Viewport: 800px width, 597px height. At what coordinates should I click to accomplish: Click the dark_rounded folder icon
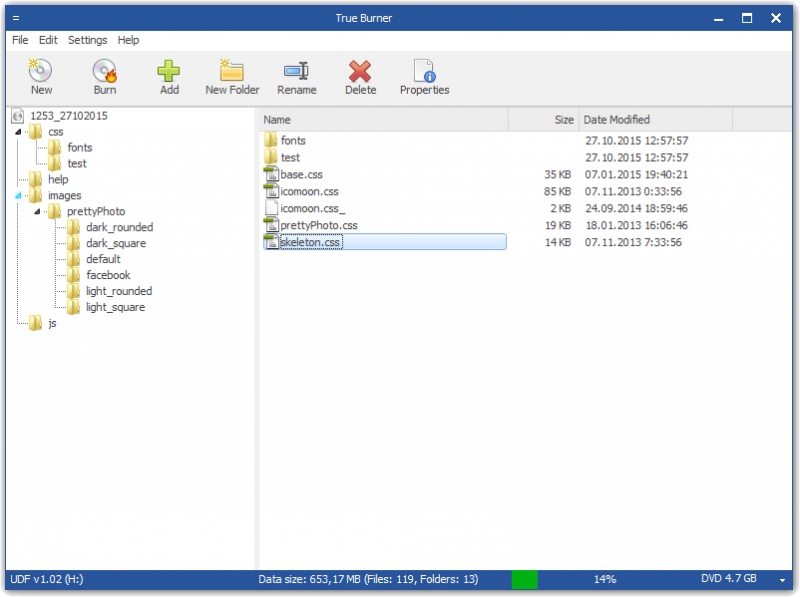point(73,228)
